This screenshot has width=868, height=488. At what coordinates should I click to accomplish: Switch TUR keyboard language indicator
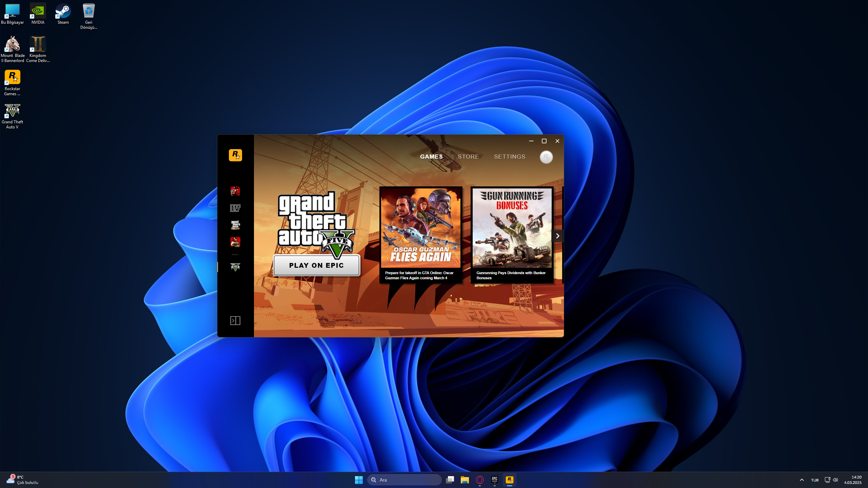coord(815,480)
